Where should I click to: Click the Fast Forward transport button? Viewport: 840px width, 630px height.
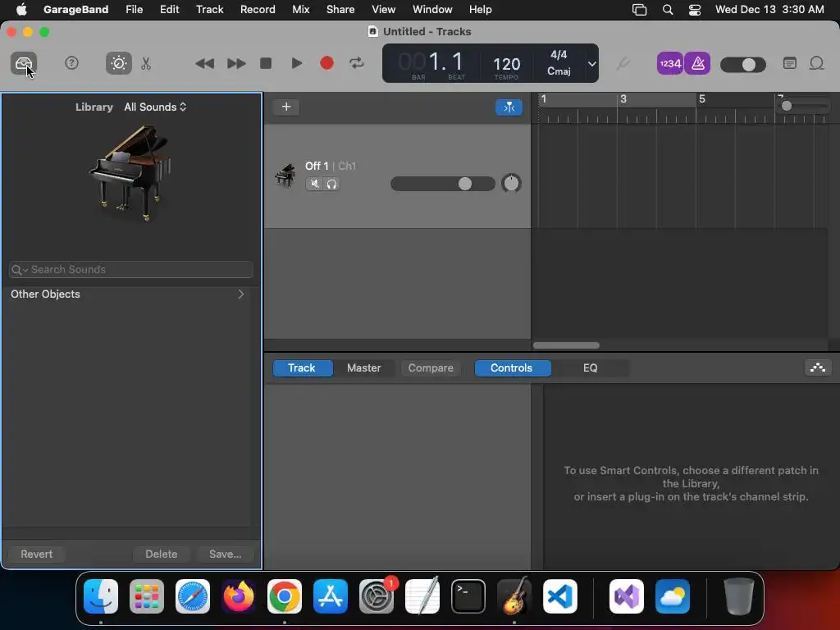pos(236,64)
